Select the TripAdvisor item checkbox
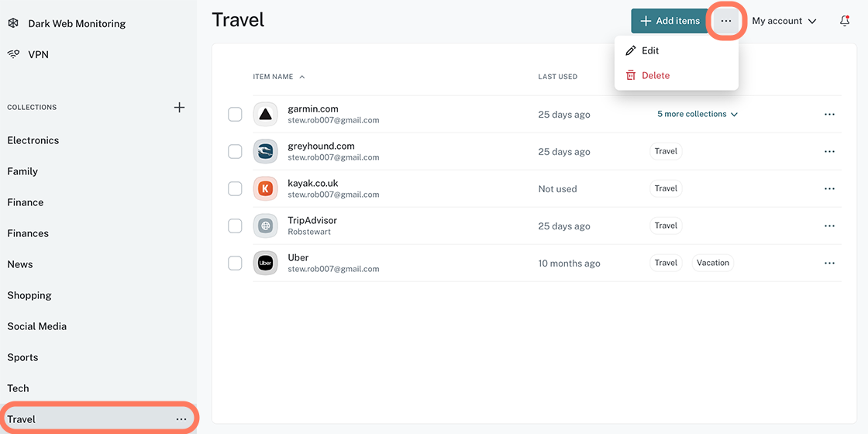The image size is (868, 434). 235,226
